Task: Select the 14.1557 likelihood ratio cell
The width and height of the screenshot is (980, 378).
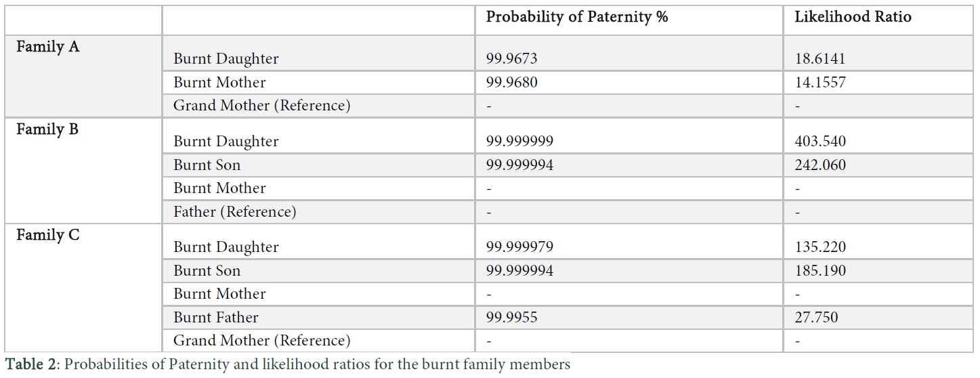Action: click(x=820, y=83)
